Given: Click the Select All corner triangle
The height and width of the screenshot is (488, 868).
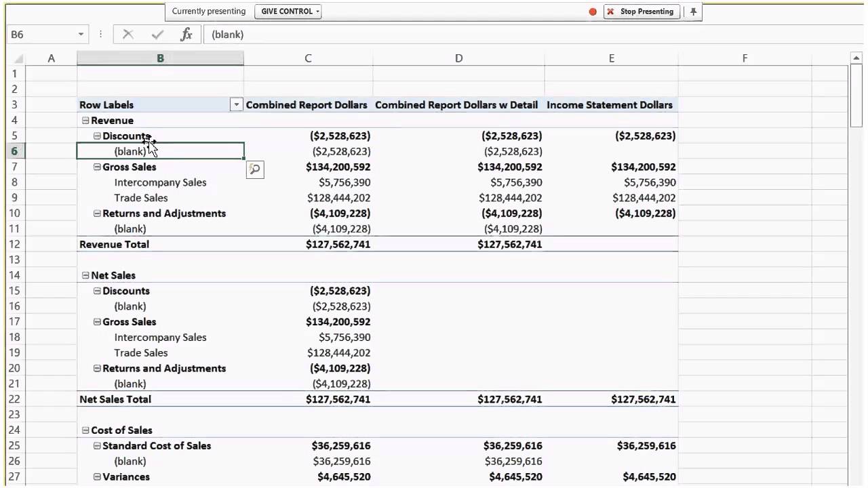Looking at the screenshot, I should (x=18, y=59).
